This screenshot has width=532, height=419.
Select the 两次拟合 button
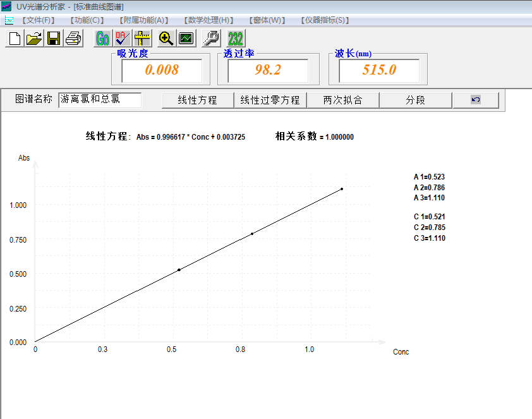point(342,100)
